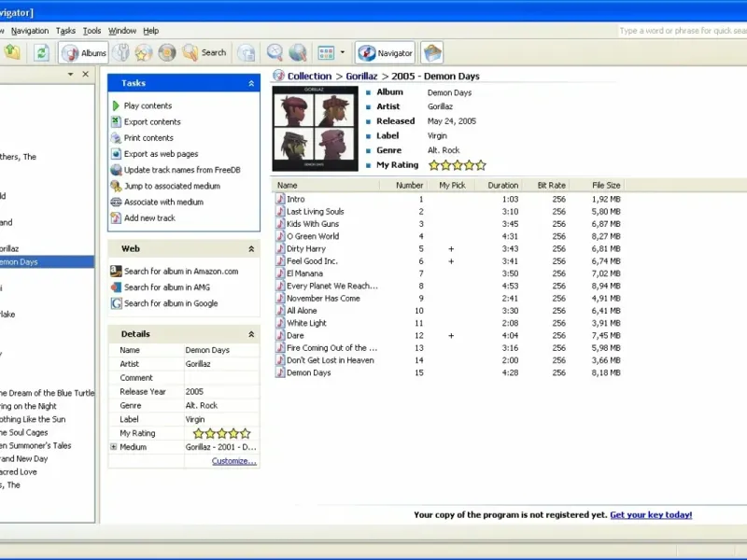Click Collection in the breadcrumb
747x560 pixels.
[x=309, y=77]
